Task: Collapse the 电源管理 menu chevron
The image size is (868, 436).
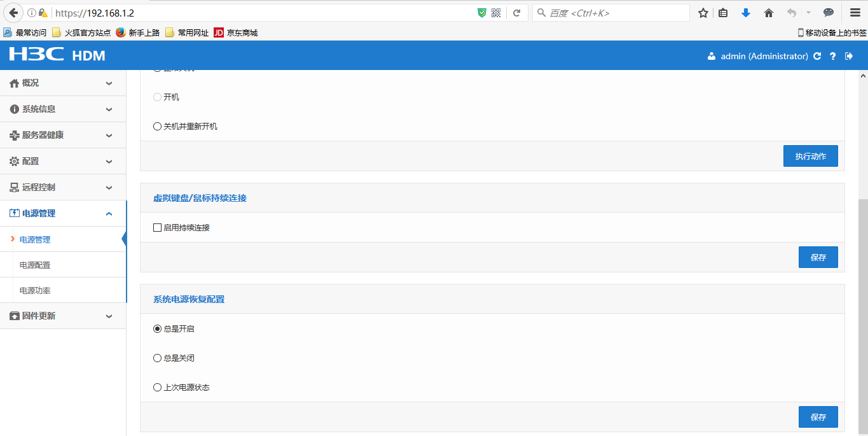Action: pos(109,214)
